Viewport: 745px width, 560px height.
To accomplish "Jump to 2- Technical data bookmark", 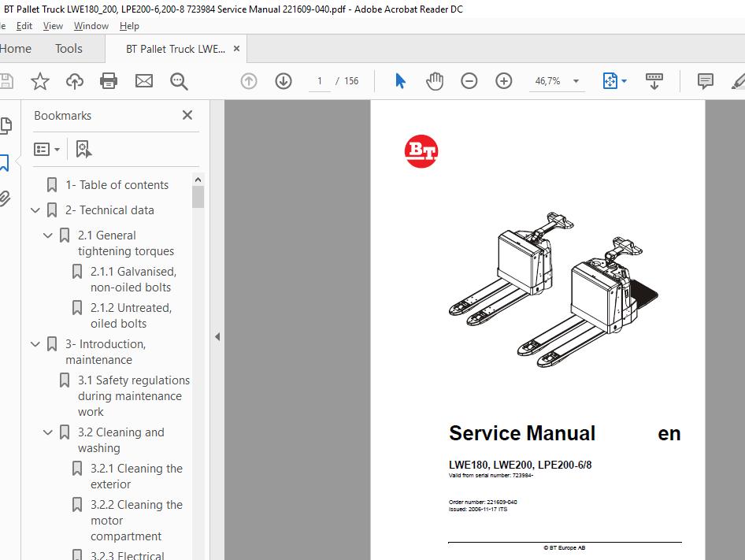I will tap(109, 210).
